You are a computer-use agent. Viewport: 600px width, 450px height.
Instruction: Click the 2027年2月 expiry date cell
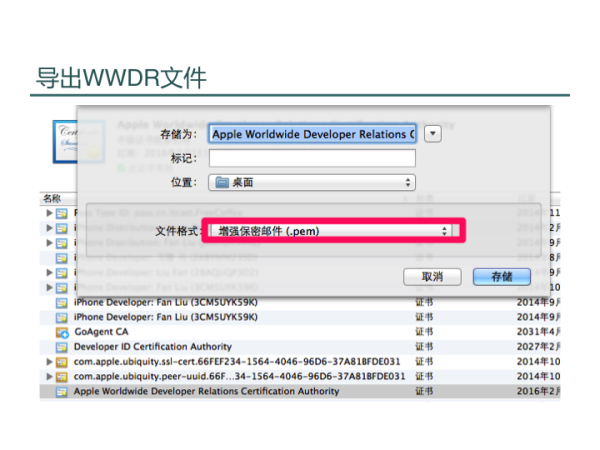point(538,347)
